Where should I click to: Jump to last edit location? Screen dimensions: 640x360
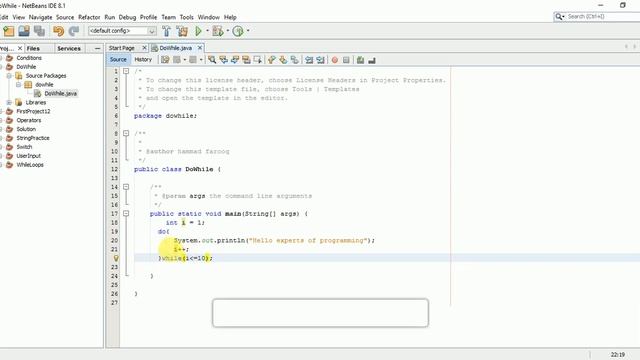[x=165, y=60]
